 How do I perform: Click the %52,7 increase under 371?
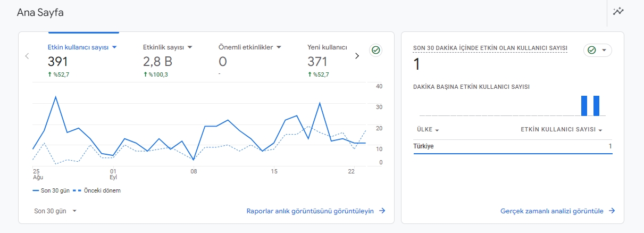click(319, 74)
